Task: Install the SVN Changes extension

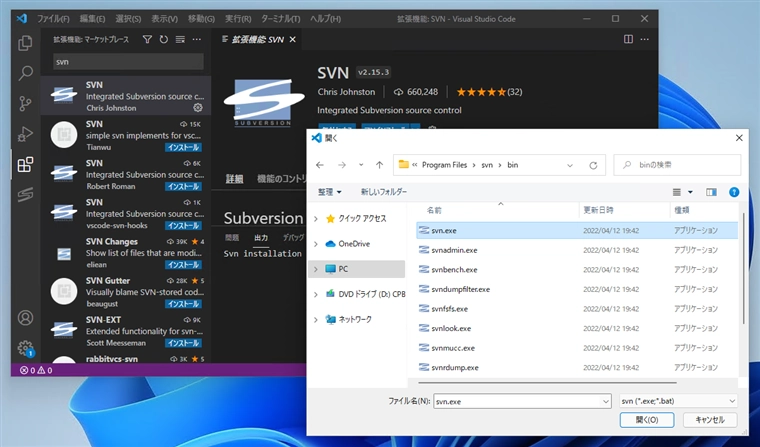Action: [183, 265]
